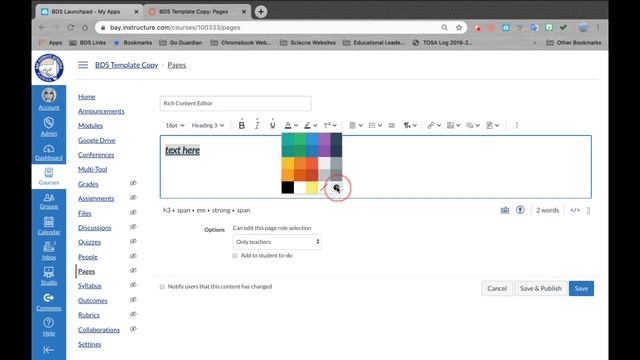Screen dimensions: 640x360
Task: Click the 'Rich Content Editor' page title field
Action: 236,103
